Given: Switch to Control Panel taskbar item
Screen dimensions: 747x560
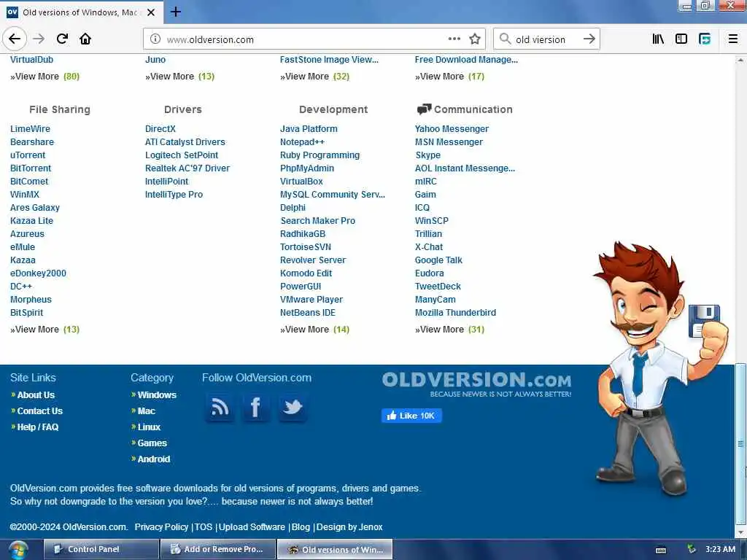Looking at the screenshot, I should (x=101, y=550).
